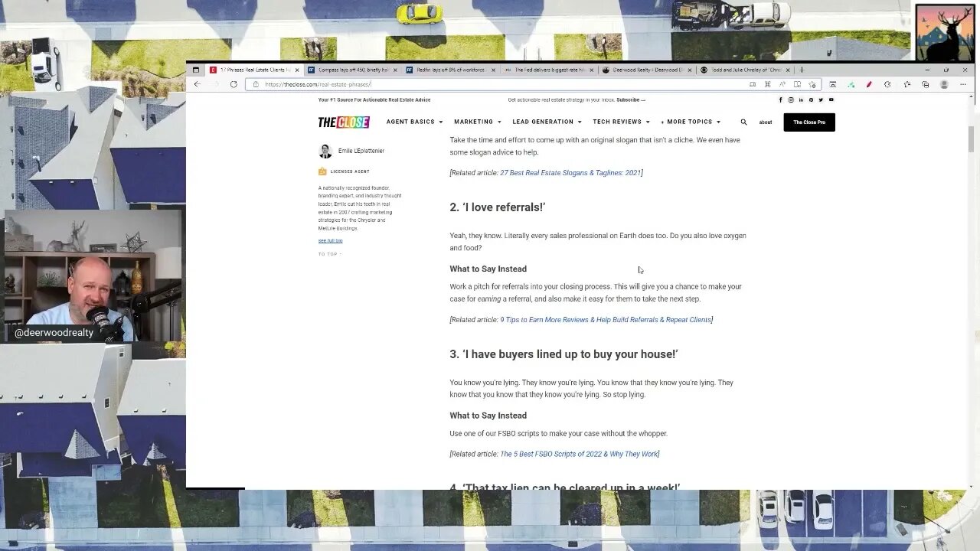Open The Close Instagram icon

791,99
